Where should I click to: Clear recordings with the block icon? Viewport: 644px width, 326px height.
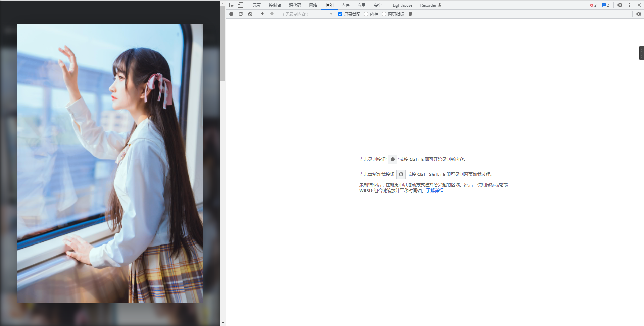coord(250,14)
